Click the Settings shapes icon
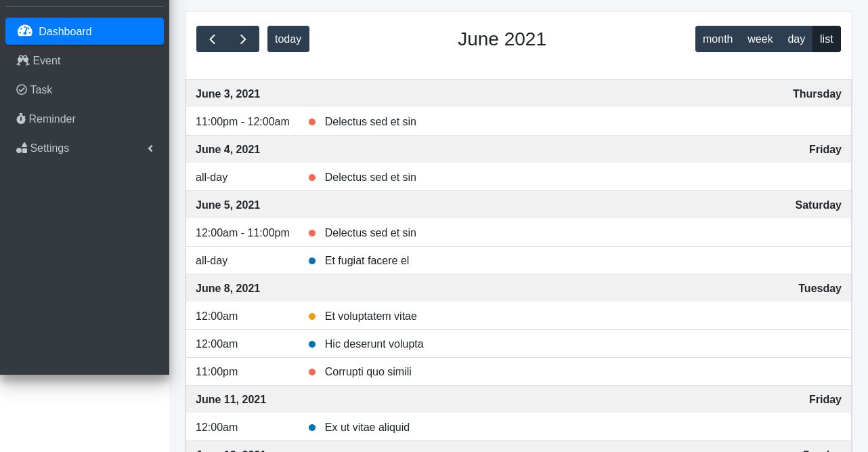868x452 pixels. click(x=22, y=148)
